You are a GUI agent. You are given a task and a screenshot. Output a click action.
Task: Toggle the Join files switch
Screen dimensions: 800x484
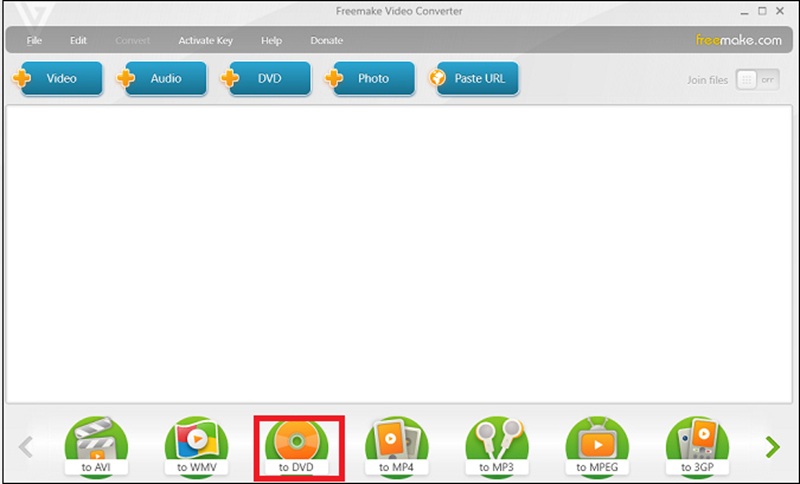pos(758,80)
